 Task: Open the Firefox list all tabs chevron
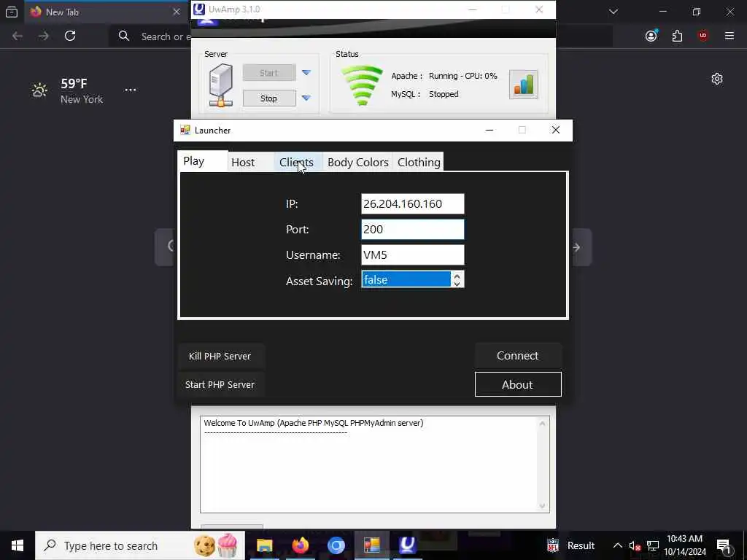[614, 12]
